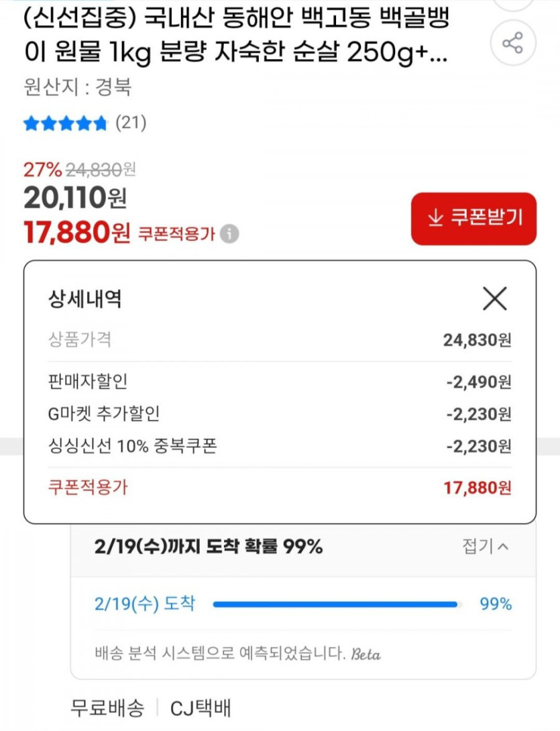Click the info icon beside 쿠폰적용가
This screenshot has height=731, width=560.
(x=229, y=234)
